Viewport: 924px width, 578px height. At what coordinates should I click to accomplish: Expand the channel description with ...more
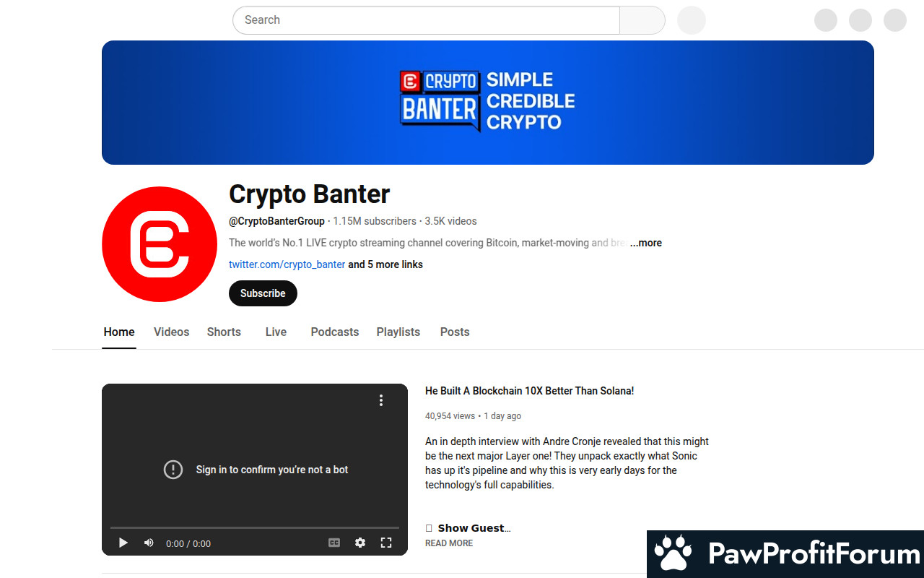click(x=645, y=243)
